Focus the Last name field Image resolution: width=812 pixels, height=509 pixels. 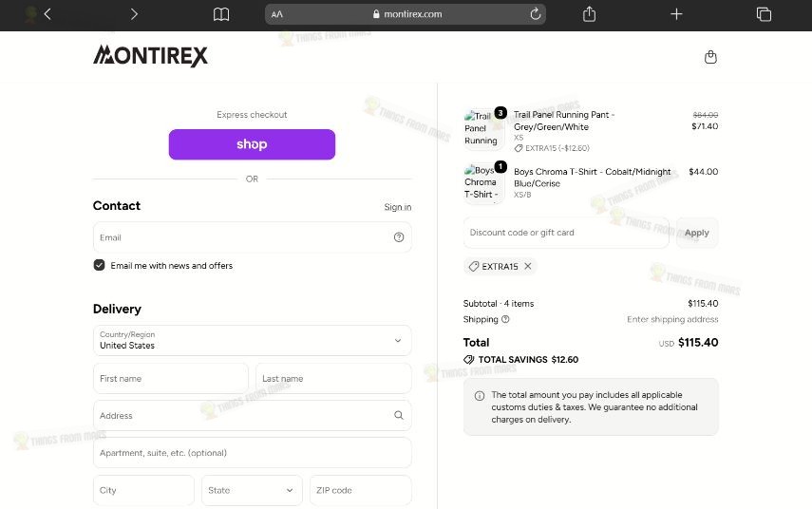click(x=333, y=379)
